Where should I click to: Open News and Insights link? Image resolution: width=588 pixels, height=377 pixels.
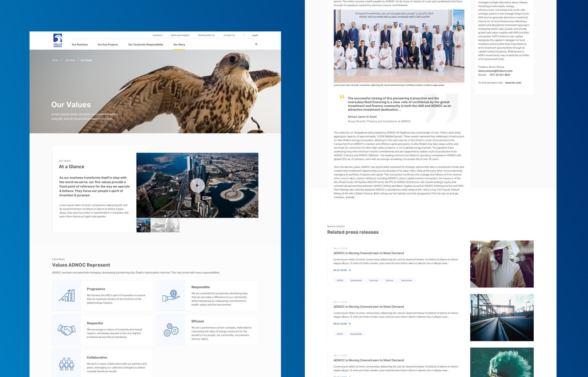[x=180, y=35]
